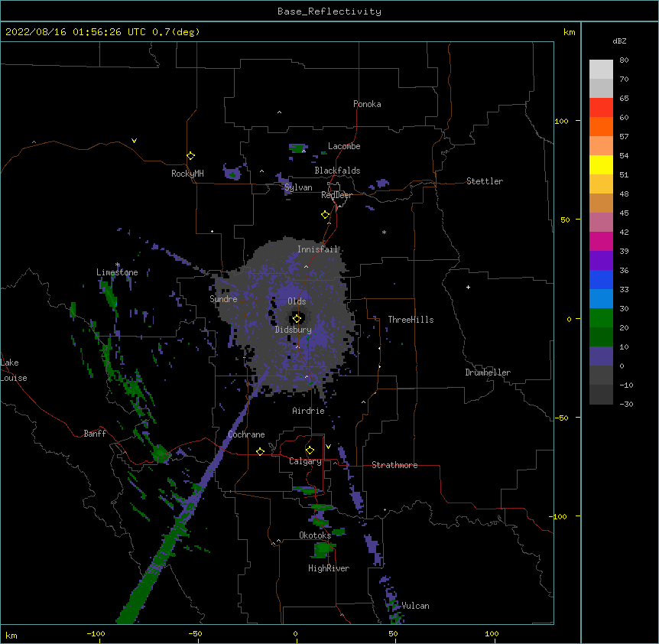The width and height of the screenshot is (659, 644).
Task: Click the Innisfail town label
Action: 318,249
